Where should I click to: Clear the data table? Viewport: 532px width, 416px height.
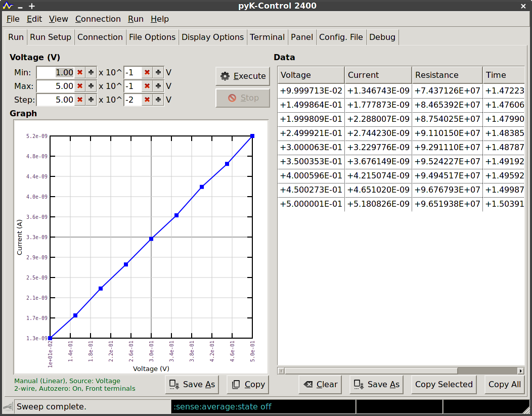click(320, 385)
